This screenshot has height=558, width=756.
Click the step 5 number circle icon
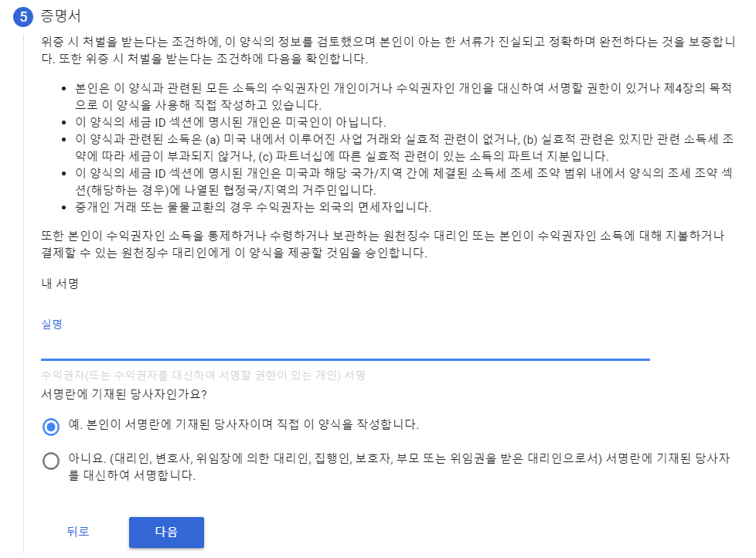click(22, 17)
